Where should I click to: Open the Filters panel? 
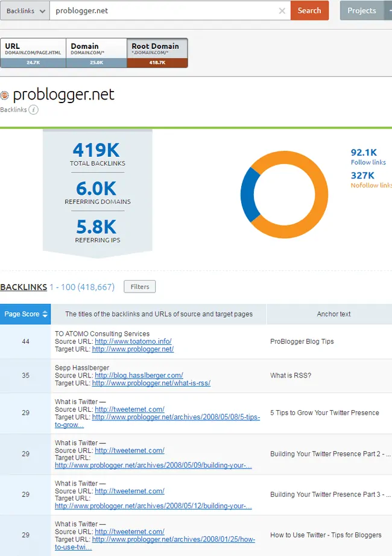coord(139,286)
